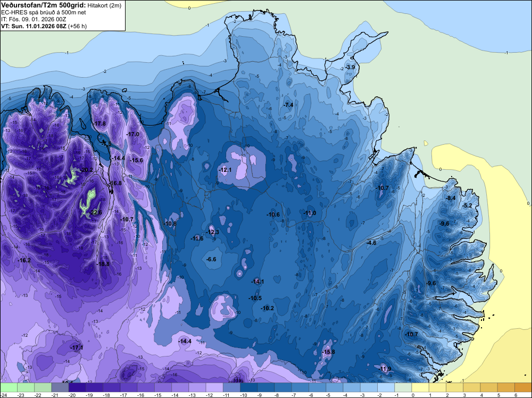This screenshot has height=398, width=532.
Task: Select the -20.2 temperature value
Action: (x=87, y=170)
